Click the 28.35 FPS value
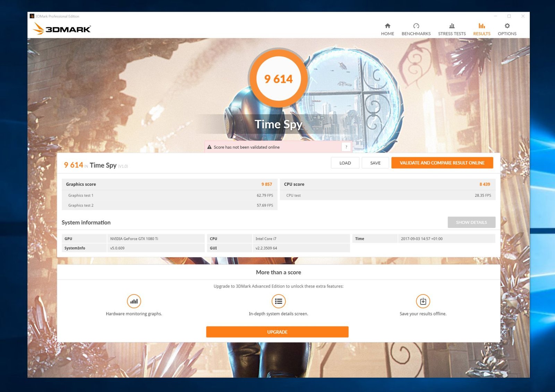 pos(483,195)
